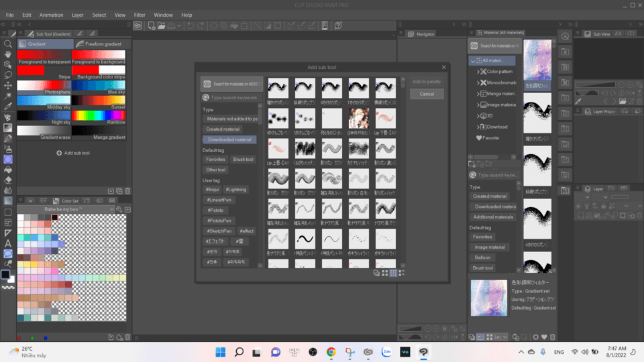The height and width of the screenshot is (362, 644).
Task: Select the Text tool
Action: tap(8, 243)
